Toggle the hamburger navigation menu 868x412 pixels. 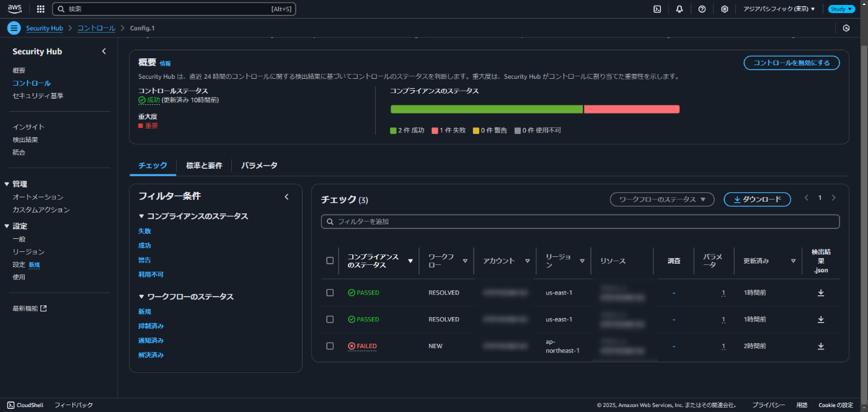14,28
